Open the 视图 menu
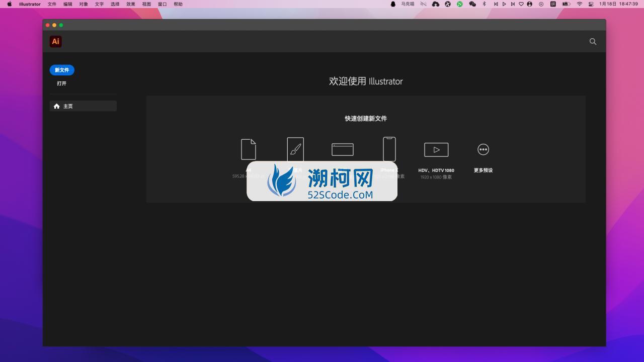644x362 pixels. point(146,4)
